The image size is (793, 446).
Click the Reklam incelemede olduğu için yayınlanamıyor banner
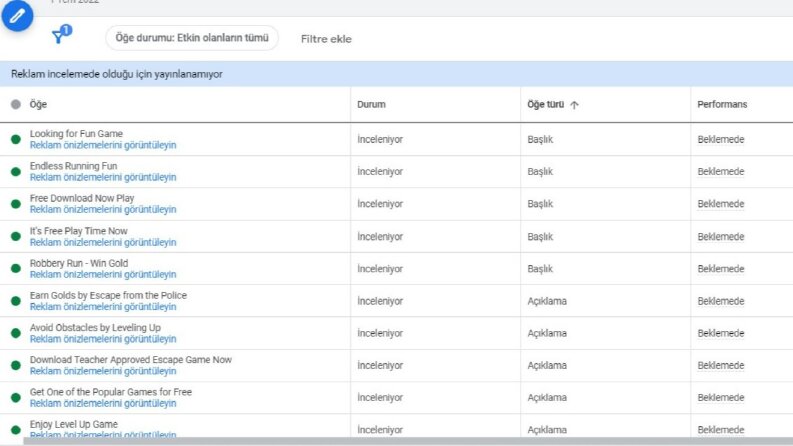(396, 74)
